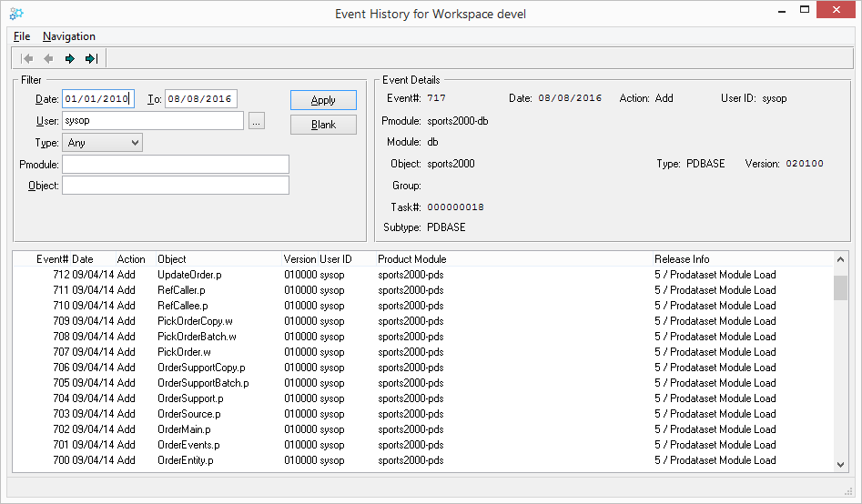Click Task# value 000000018
The width and height of the screenshot is (862, 504).
456,207
